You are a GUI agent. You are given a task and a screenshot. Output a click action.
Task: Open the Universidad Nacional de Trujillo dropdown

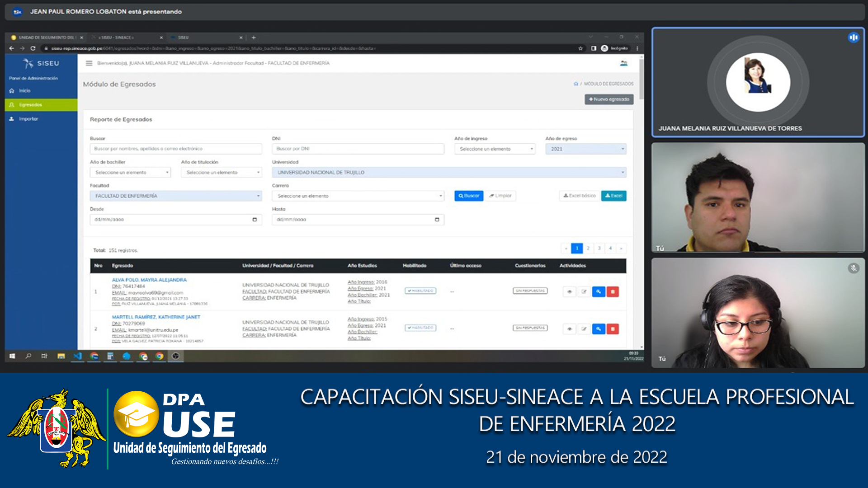coord(449,172)
